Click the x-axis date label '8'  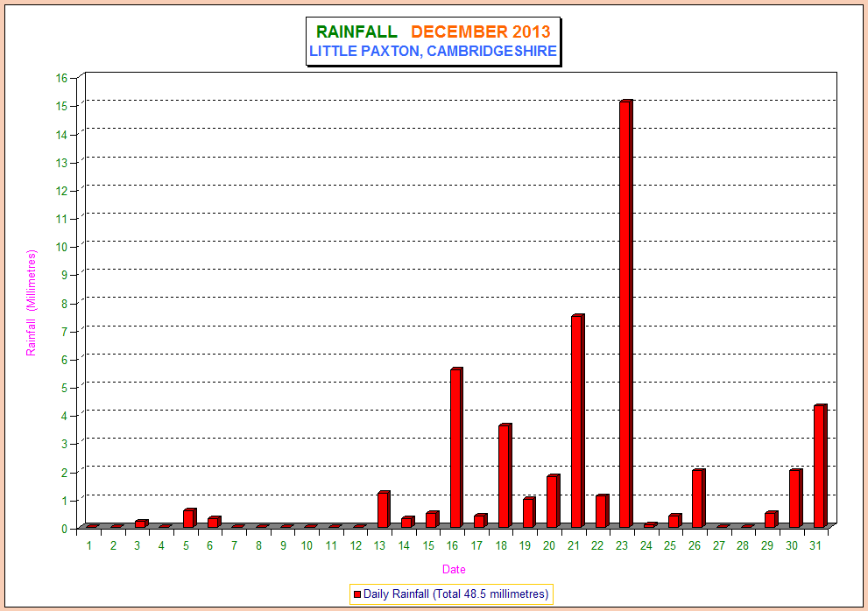tap(258, 545)
